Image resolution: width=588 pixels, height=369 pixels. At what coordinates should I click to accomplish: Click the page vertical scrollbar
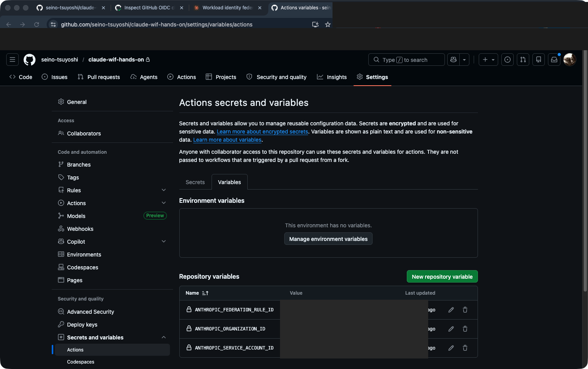point(585,171)
